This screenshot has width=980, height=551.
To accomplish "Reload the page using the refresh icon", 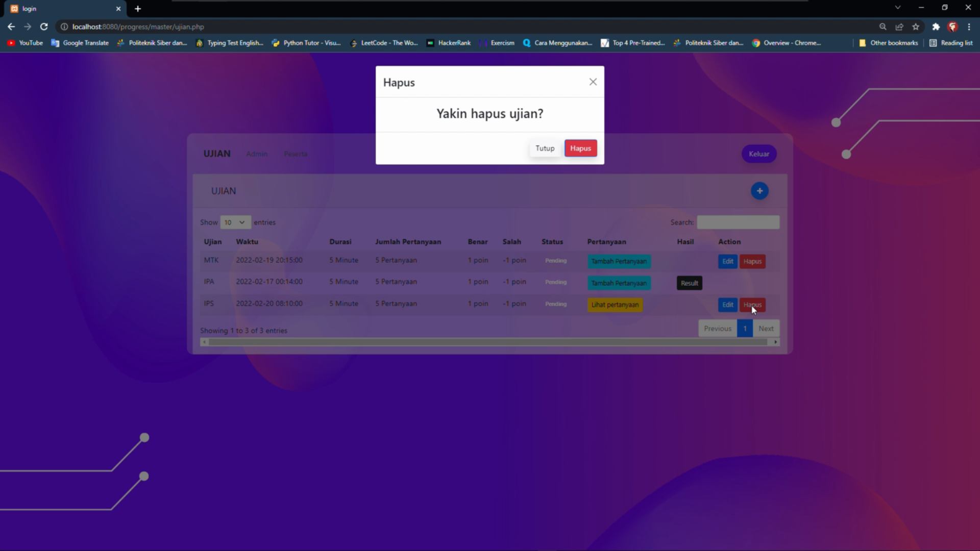I will [44, 27].
